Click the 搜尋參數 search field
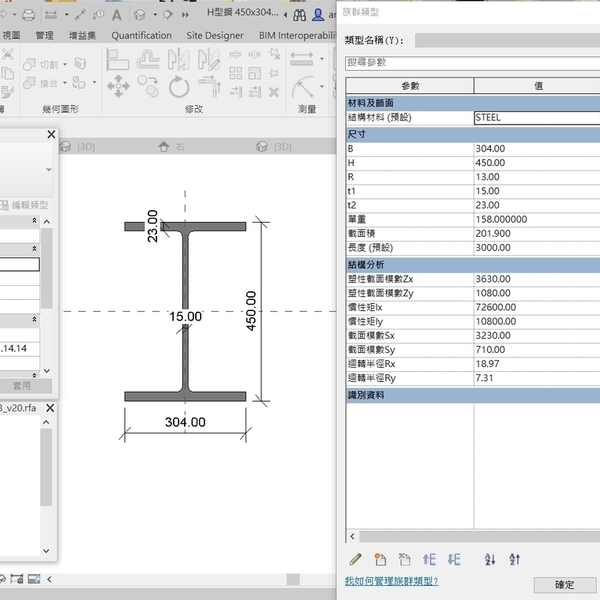This screenshot has height=600, width=600. coord(472,62)
